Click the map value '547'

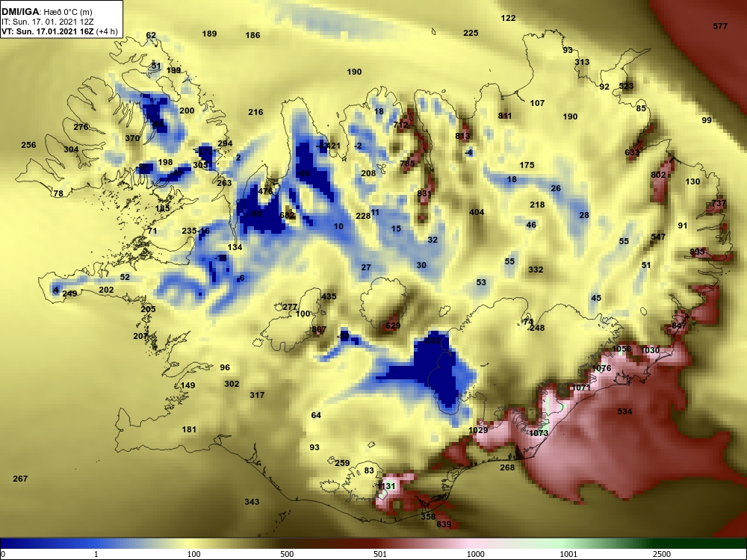[658, 237]
